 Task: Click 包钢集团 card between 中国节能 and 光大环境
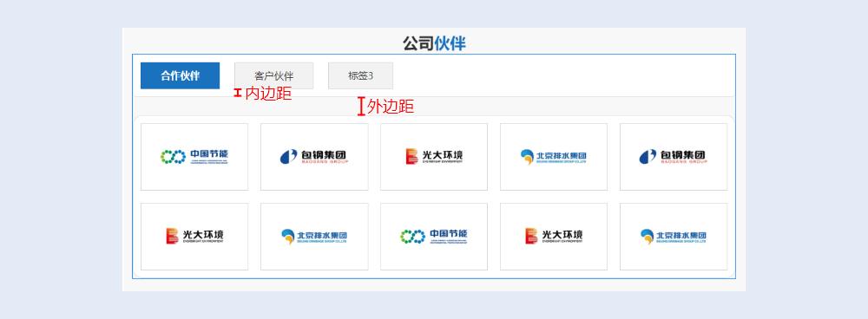[314, 157]
